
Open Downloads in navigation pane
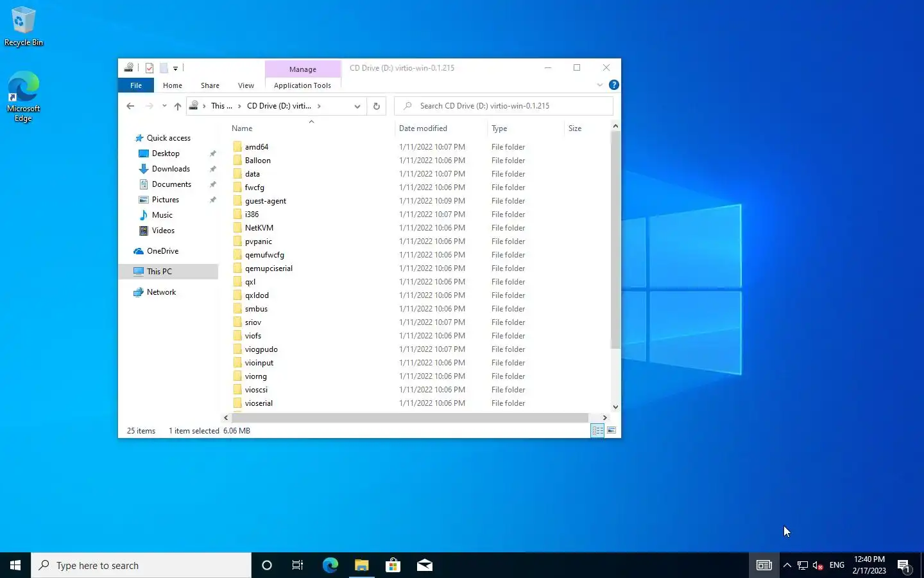[171, 169]
